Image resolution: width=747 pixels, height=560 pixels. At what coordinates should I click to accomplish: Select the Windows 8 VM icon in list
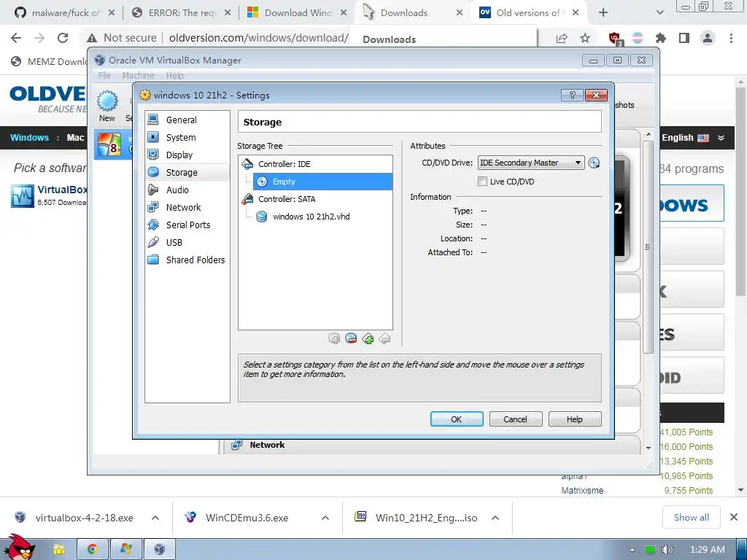109,144
